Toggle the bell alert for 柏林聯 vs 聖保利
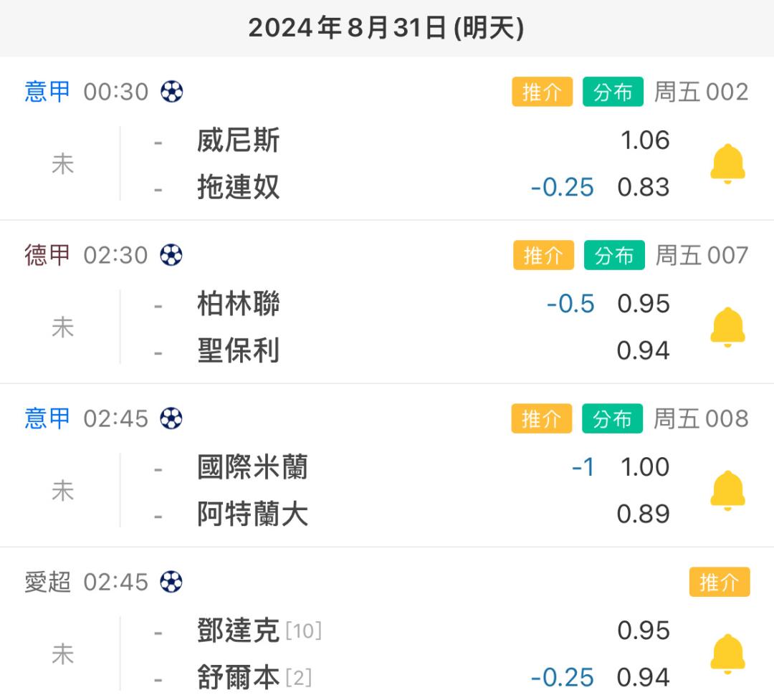Image resolution: width=774 pixels, height=700 pixels. pyautogui.click(x=727, y=327)
